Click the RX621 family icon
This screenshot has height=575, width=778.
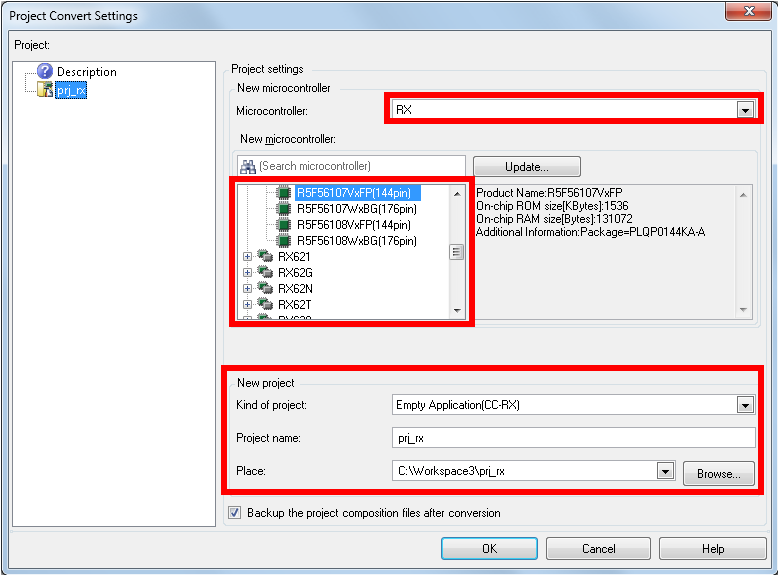(265, 257)
